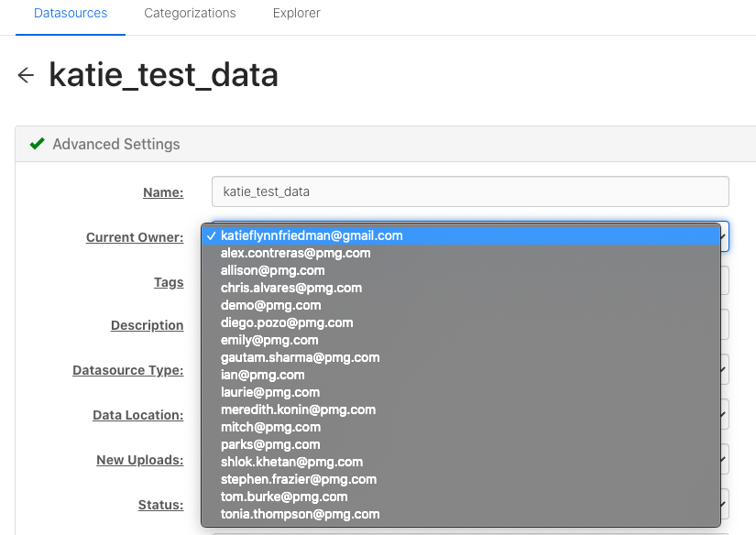Click the Name input field
Screen dimensions: 756x535
point(470,191)
